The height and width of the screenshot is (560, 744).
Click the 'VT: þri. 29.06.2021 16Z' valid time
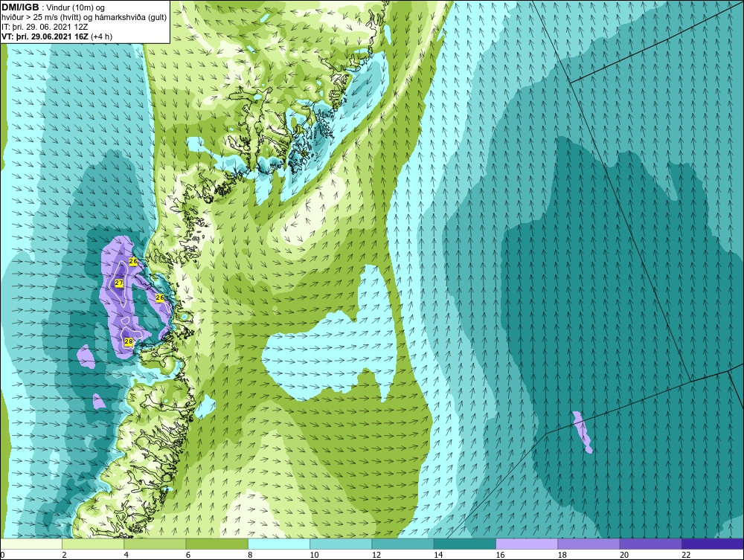pos(45,36)
